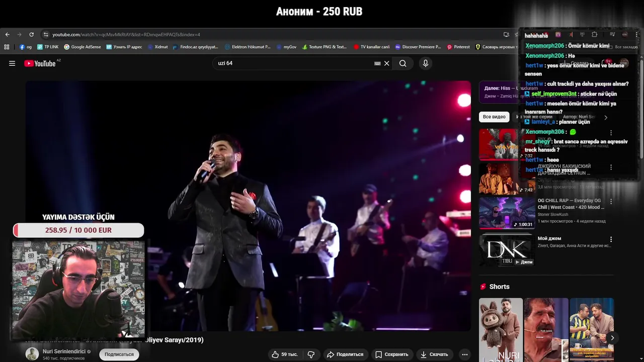Open the Elektron Hökumət P... bookmark

pyautogui.click(x=248, y=47)
